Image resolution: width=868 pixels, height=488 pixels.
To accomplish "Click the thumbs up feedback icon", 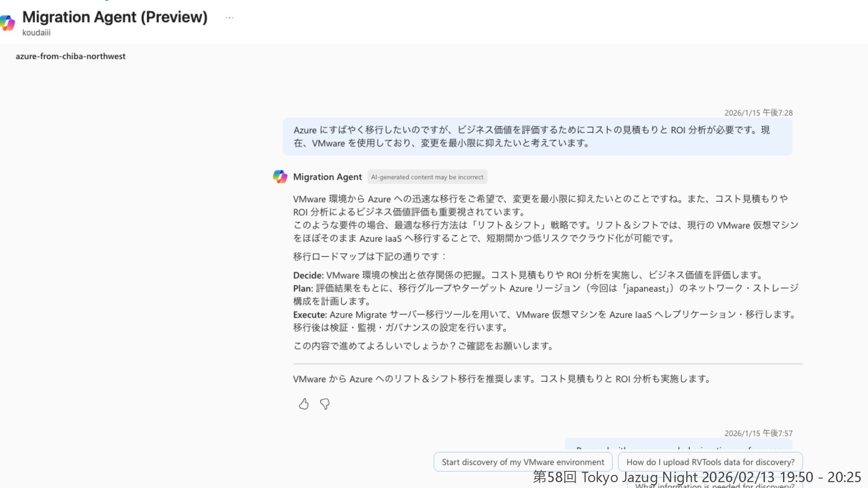I will point(304,404).
